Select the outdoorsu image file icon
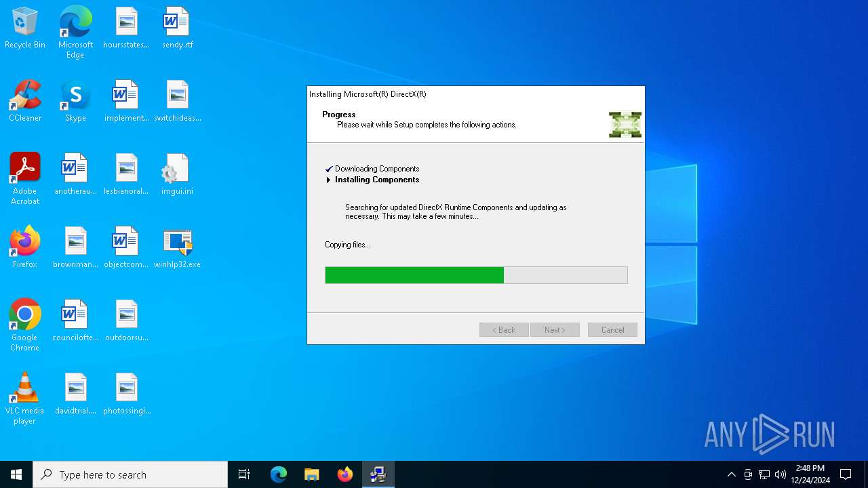The height and width of the screenshot is (488, 868). [x=126, y=321]
